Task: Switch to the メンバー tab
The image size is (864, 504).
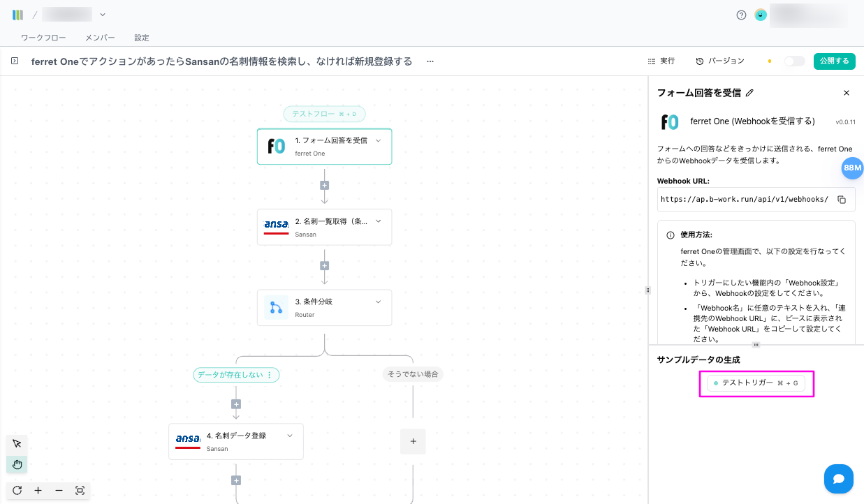Action: (100, 38)
